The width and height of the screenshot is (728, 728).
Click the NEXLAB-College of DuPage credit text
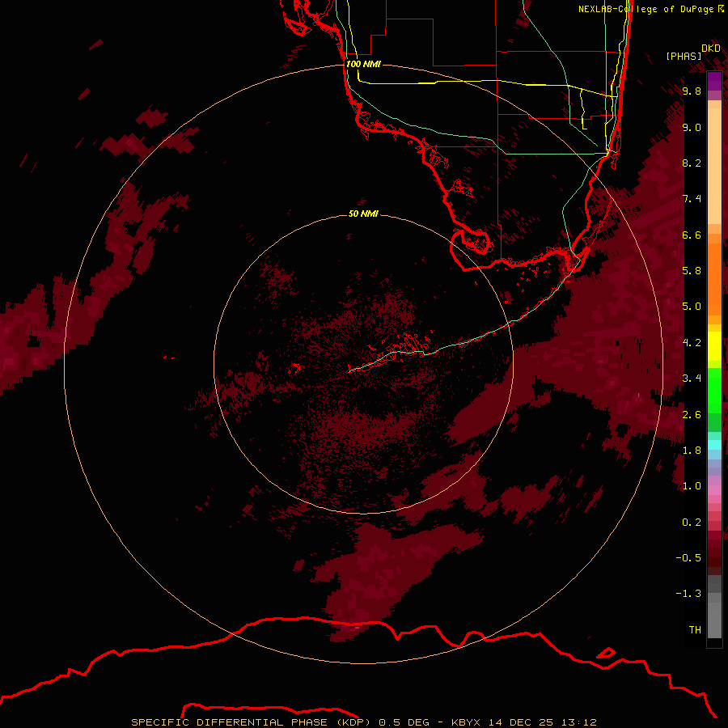646,9
